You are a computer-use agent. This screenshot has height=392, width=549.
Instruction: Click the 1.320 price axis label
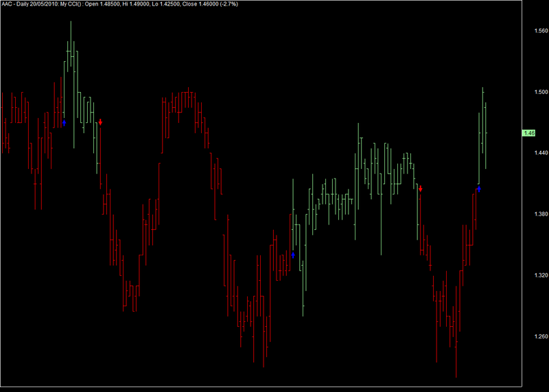(541, 275)
